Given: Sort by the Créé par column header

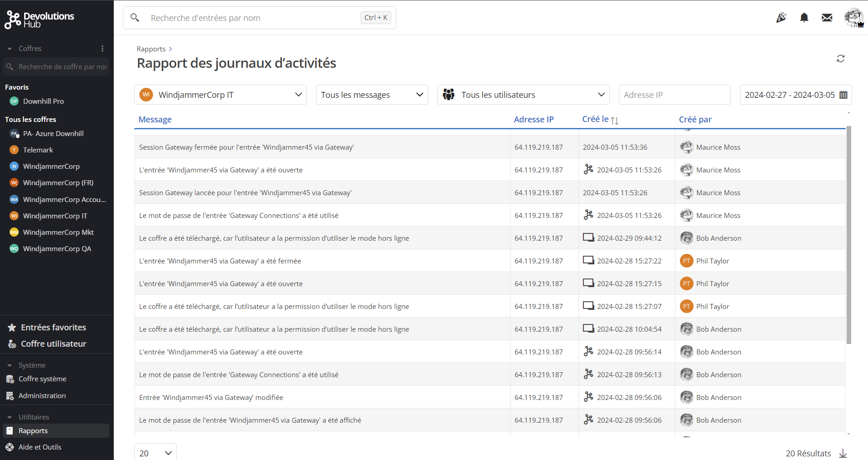Looking at the screenshot, I should pos(695,119).
